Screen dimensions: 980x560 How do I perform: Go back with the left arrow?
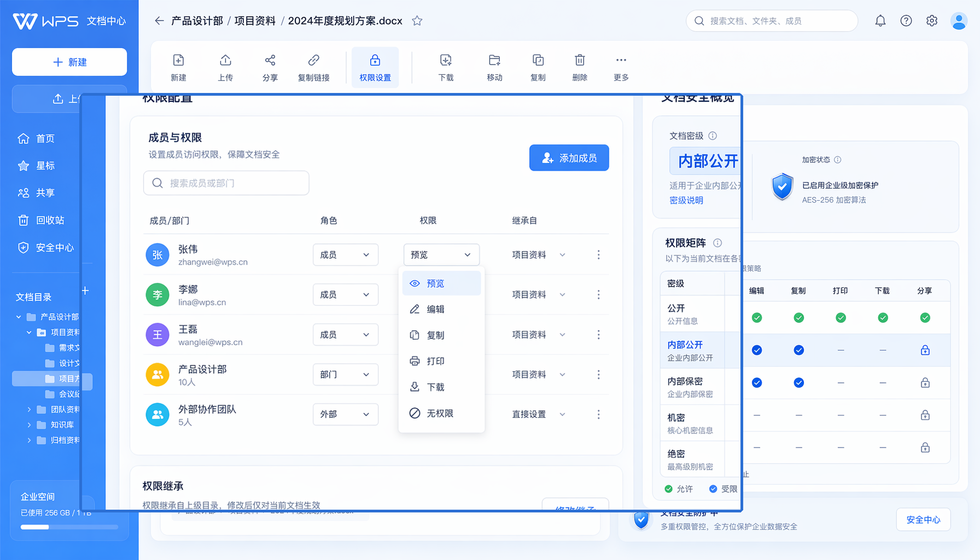pos(159,21)
